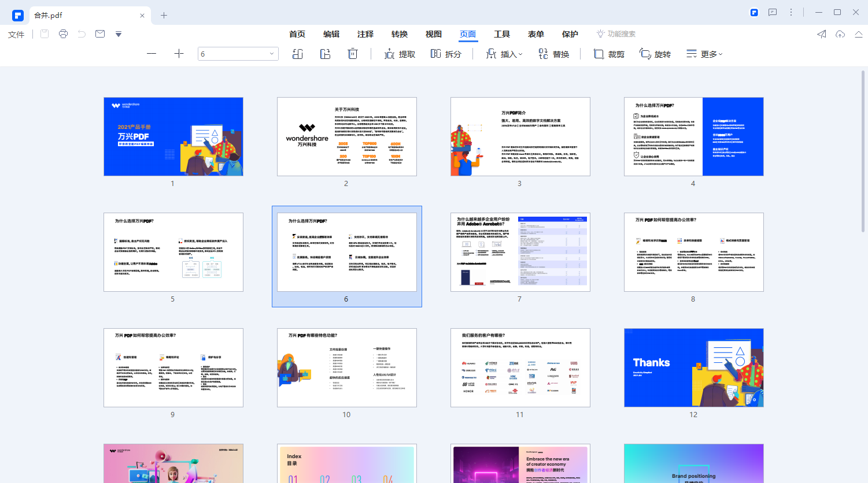Image resolution: width=868 pixels, height=483 pixels.
Task: Rotate the page right with the toolbar icon
Action: pos(326,54)
